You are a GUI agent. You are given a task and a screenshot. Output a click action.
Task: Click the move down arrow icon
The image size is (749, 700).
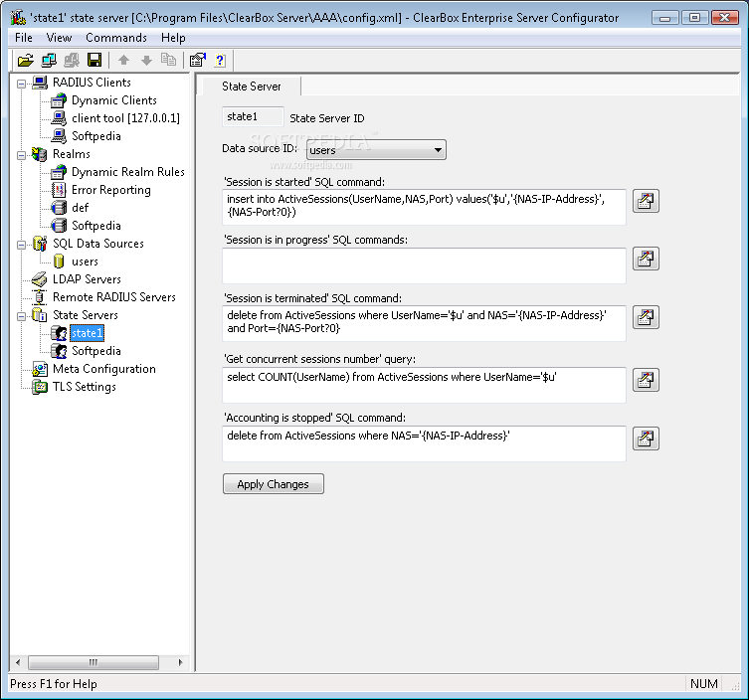pos(146,61)
